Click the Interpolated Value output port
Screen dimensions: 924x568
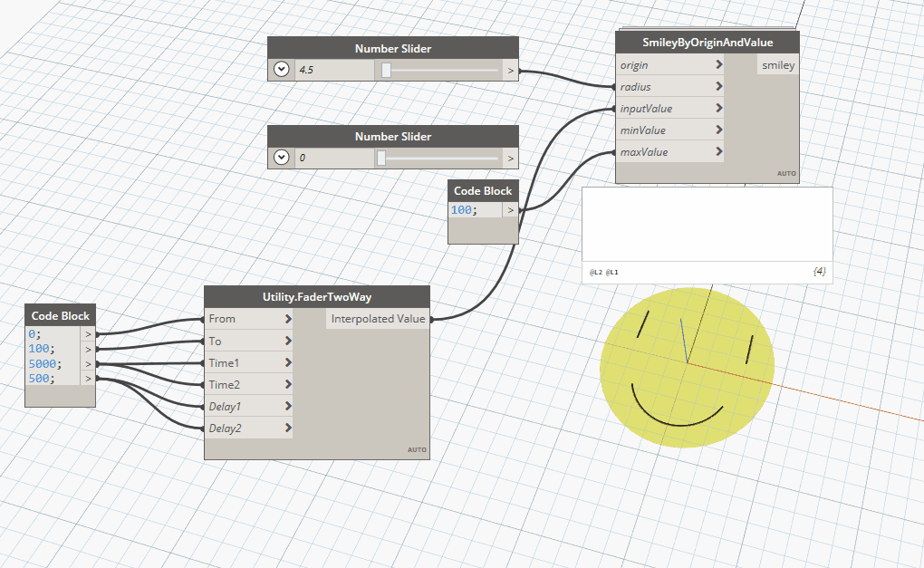pyautogui.click(x=377, y=319)
